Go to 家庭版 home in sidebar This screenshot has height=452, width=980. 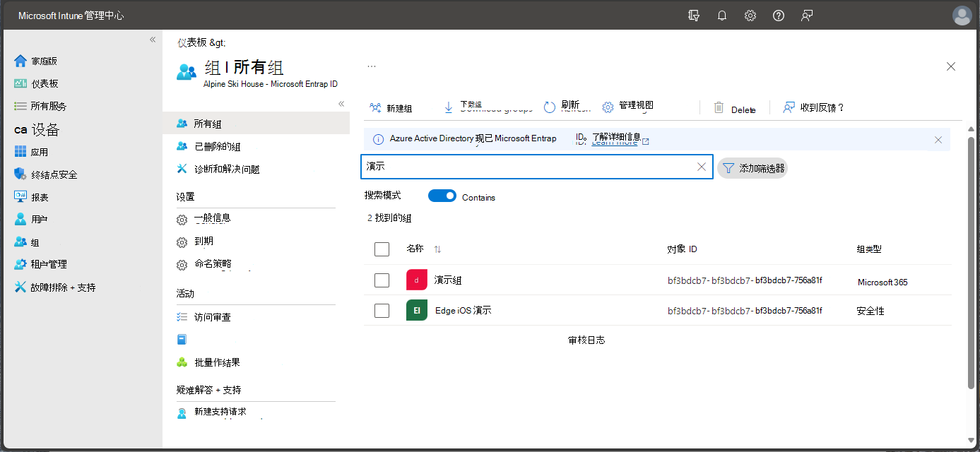point(36,61)
